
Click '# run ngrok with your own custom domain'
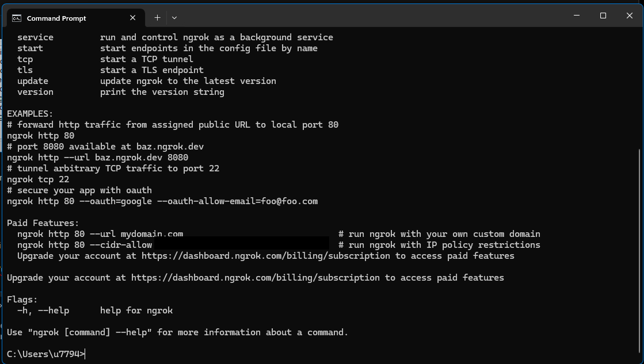[x=440, y=234]
